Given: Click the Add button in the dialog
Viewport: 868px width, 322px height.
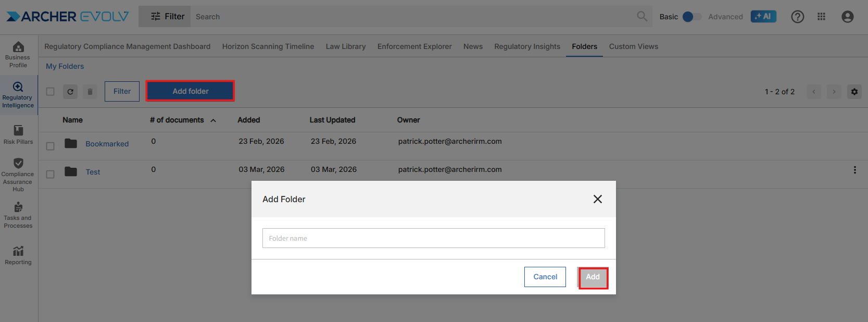Looking at the screenshot, I should click(x=593, y=277).
